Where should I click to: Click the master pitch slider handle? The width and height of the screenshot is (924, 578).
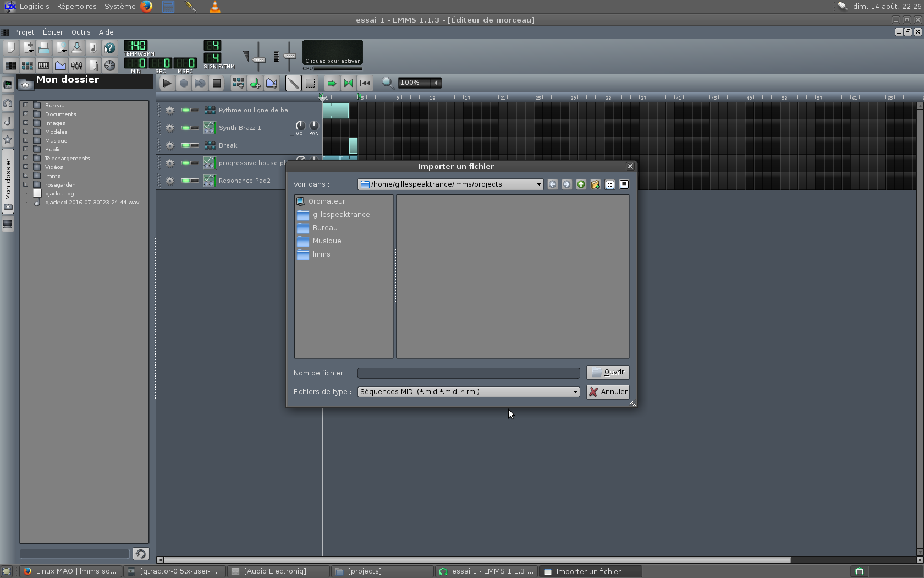290,56
